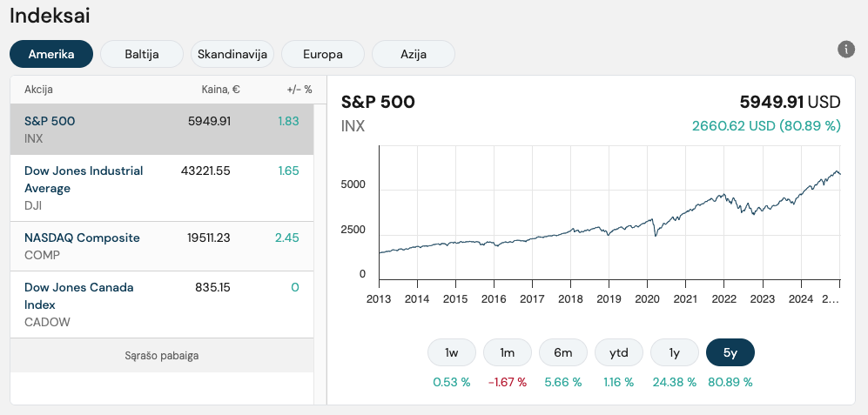Click the 'Kaina, €' column header
The image size is (868, 415).
(x=221, y=90)
